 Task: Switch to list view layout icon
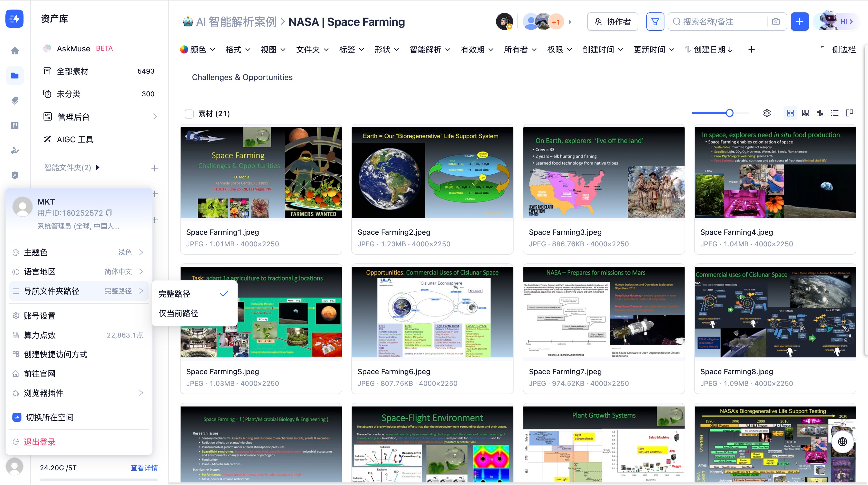835,113
